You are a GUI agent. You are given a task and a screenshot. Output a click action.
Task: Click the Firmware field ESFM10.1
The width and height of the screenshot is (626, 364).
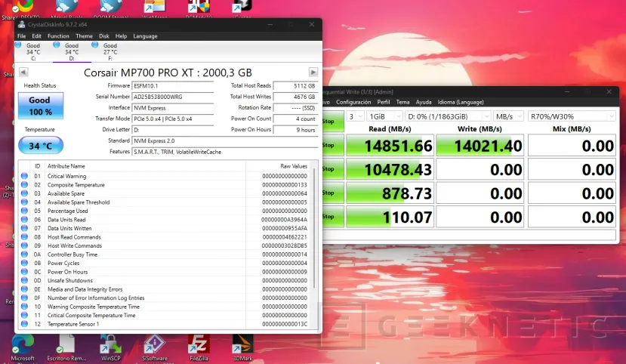click(x=172, y=86)
